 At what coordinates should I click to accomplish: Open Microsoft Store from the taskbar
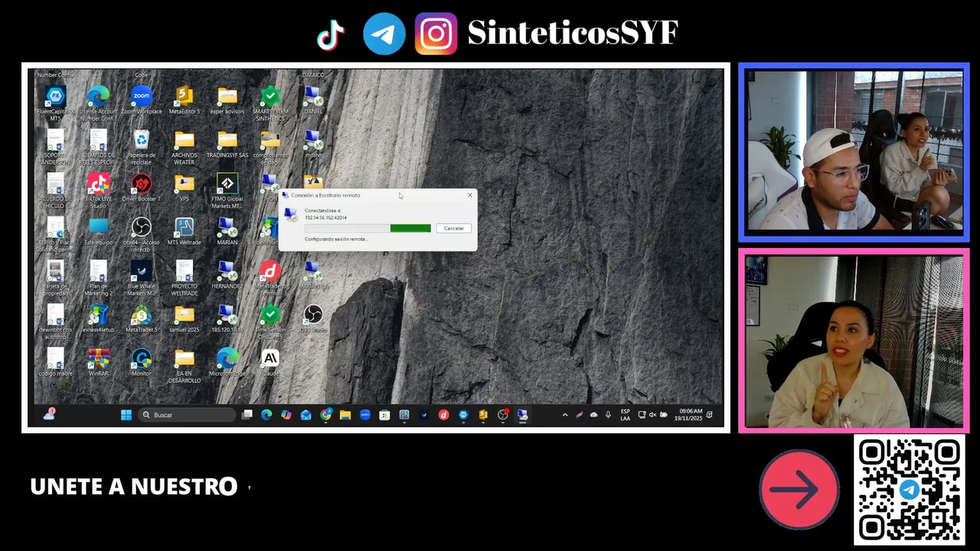(384, 415)
